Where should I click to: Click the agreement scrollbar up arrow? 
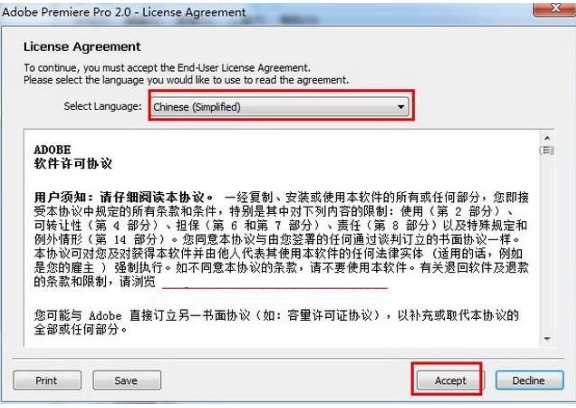[x=547, y=138]
